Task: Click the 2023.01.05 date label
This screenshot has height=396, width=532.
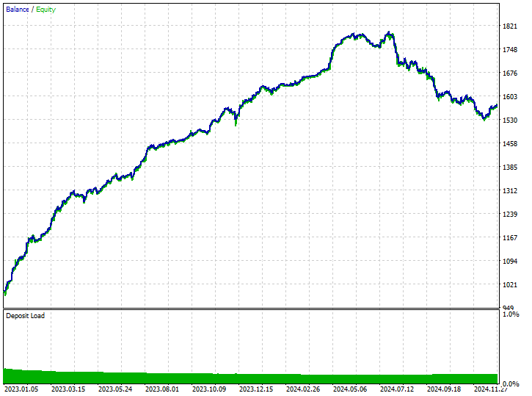Action: [21, 389]
